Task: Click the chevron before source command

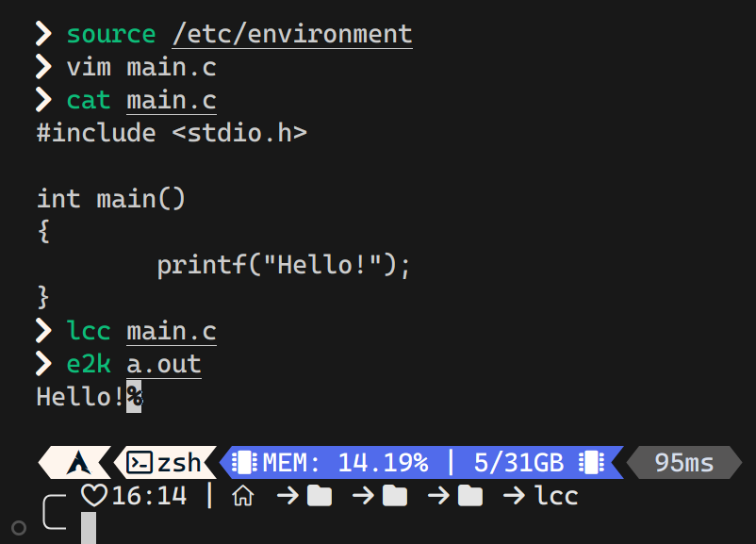Action: pos(43,34)
